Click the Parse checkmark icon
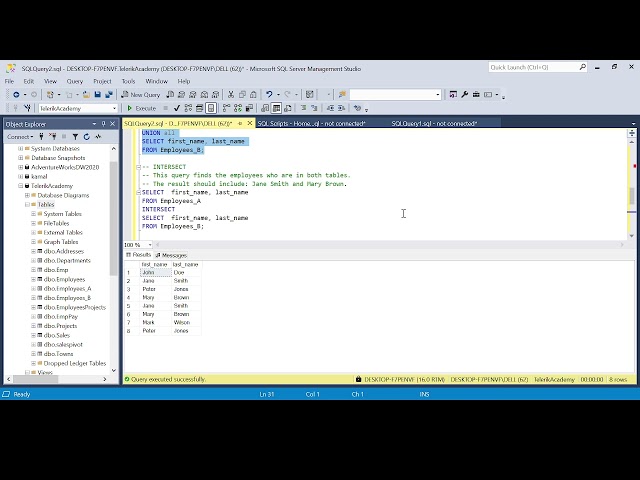The width and height of the screenshot is (640, 480). [x=177, y=108]
